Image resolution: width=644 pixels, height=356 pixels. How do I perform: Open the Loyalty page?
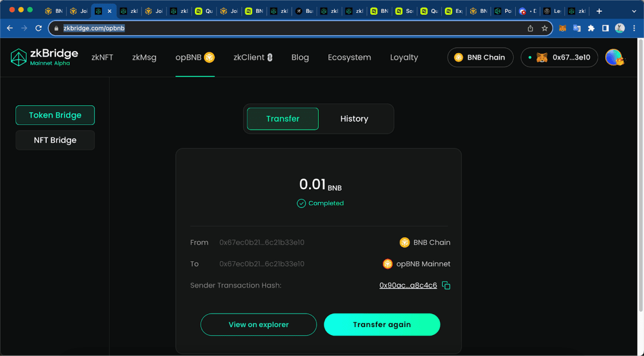click(404, 57)
